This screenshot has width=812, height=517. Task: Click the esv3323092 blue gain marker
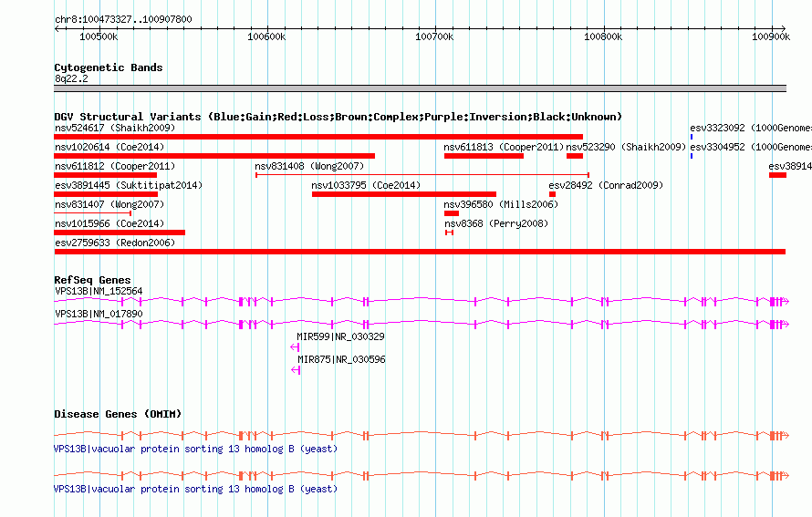coord(692,137)
